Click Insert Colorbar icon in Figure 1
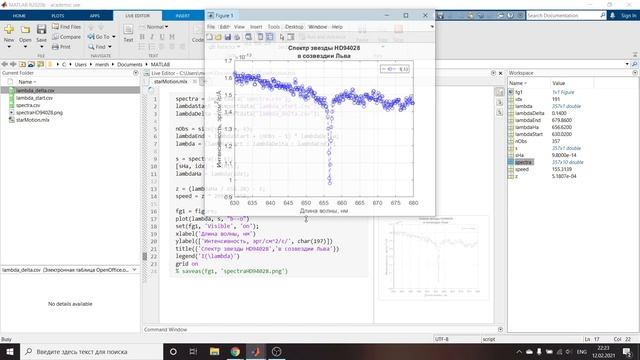The image size is (640, 360). [260, 37]
